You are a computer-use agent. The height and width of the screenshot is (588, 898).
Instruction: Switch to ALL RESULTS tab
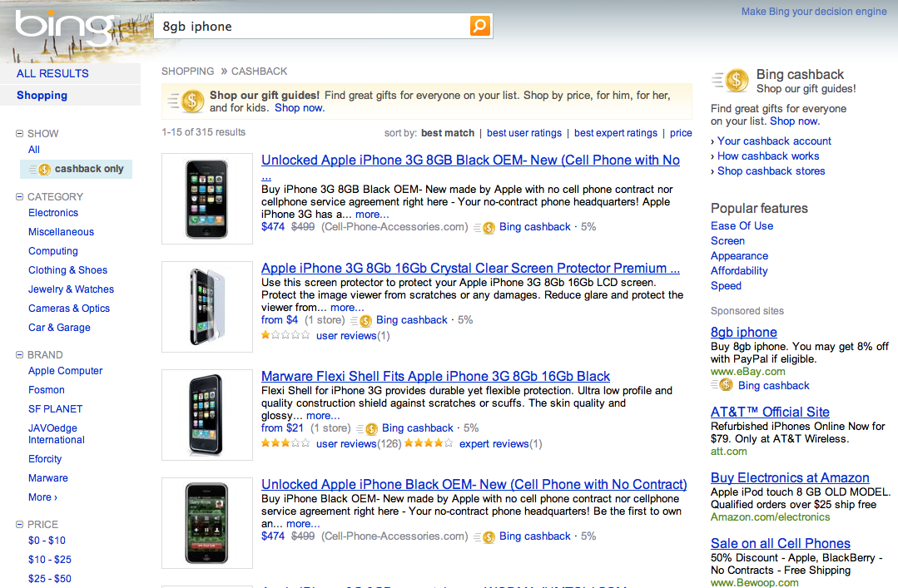(x=52, y=73)
